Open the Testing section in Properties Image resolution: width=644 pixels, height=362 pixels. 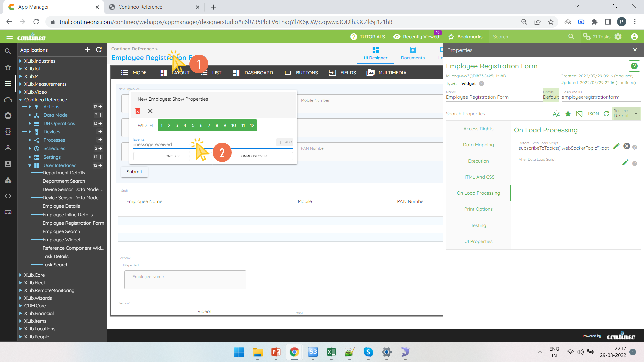(478, 225)
